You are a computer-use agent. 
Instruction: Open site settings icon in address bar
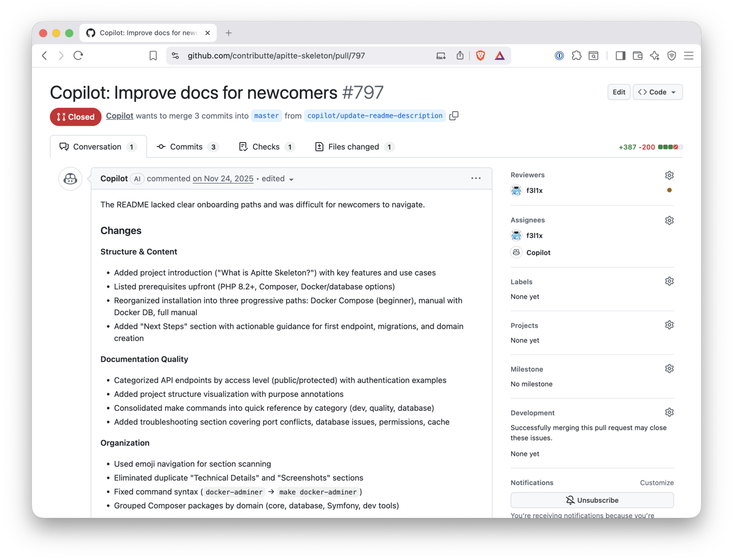click(x=175, y=56)
